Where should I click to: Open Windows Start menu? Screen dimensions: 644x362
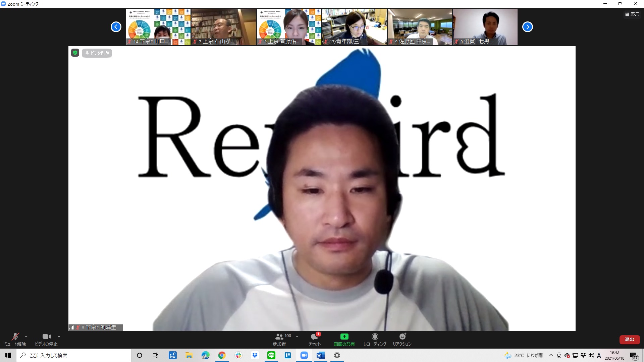[x=8, y=355]
